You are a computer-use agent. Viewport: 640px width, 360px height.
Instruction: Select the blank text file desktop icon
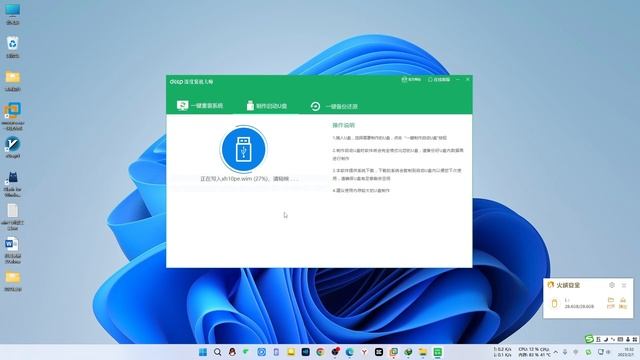tap(13, 217)
